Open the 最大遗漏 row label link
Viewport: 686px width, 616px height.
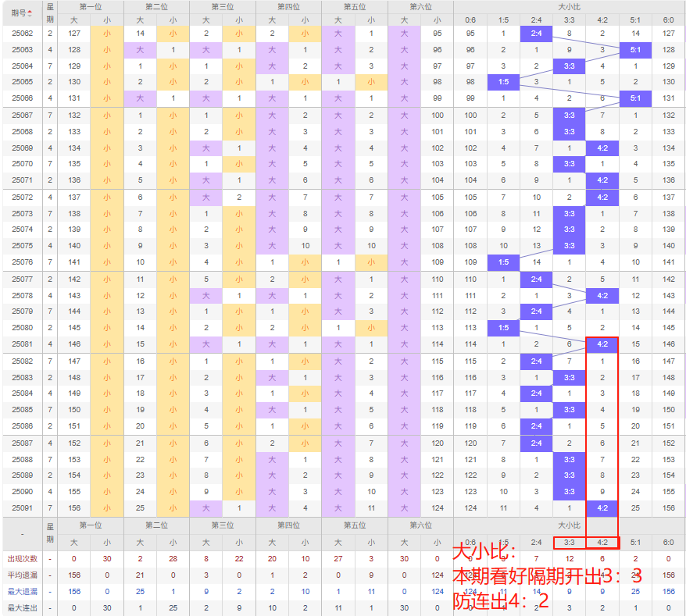pos(23,592)
